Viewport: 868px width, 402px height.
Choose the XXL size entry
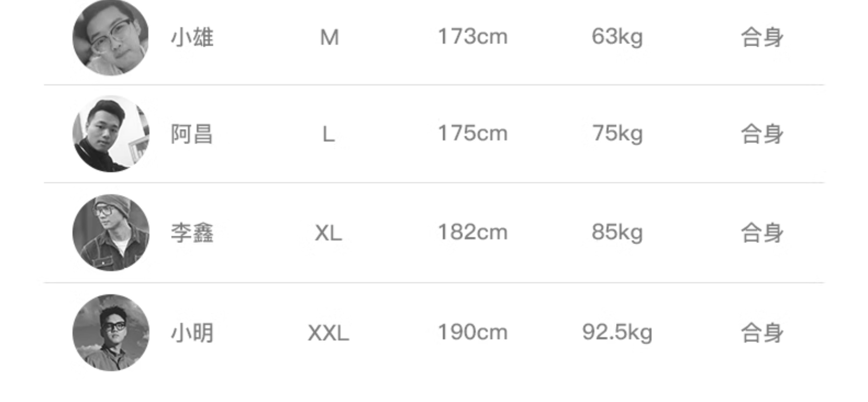(328, 332)
